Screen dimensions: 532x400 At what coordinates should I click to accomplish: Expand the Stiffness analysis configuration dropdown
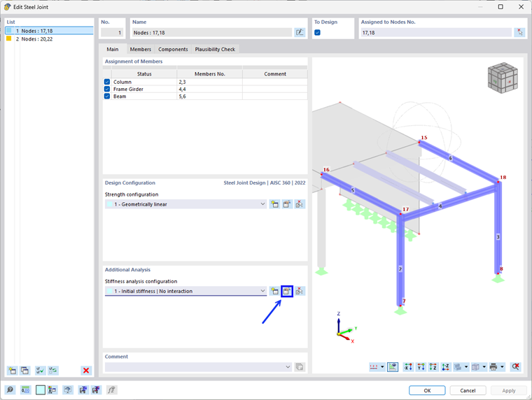click(262, 291)
